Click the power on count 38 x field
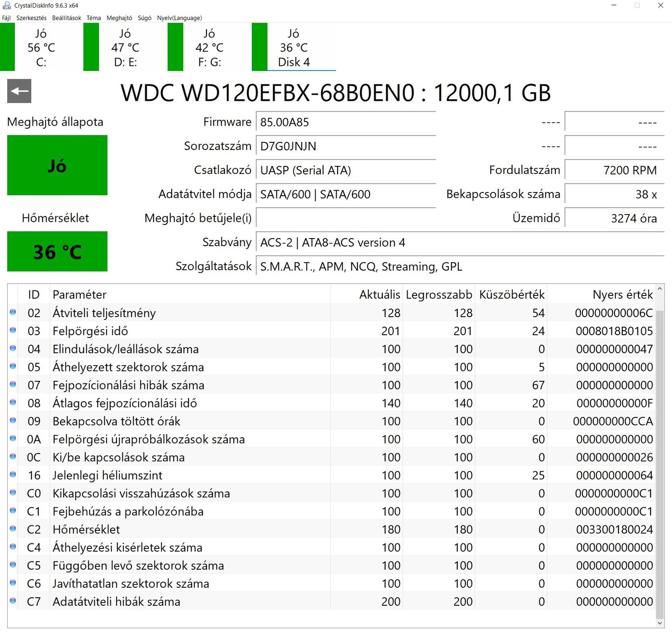The image size is (672, 637). point(615,194)
